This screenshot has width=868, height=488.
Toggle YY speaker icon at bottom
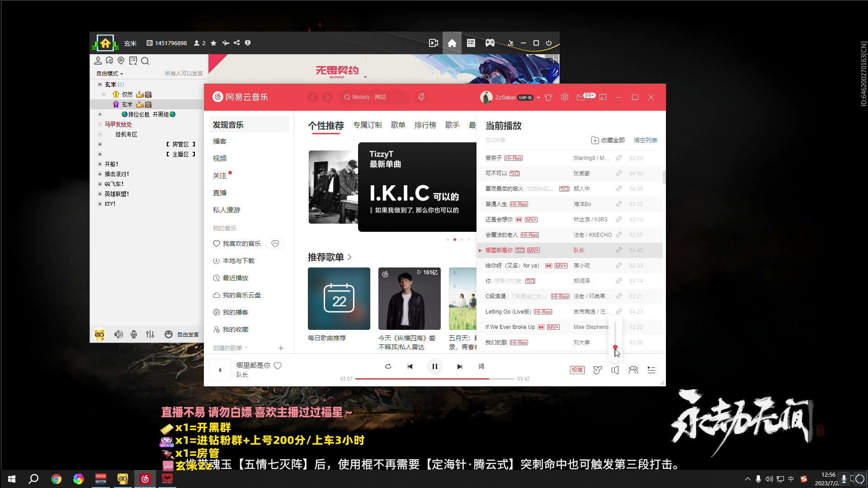118,334
